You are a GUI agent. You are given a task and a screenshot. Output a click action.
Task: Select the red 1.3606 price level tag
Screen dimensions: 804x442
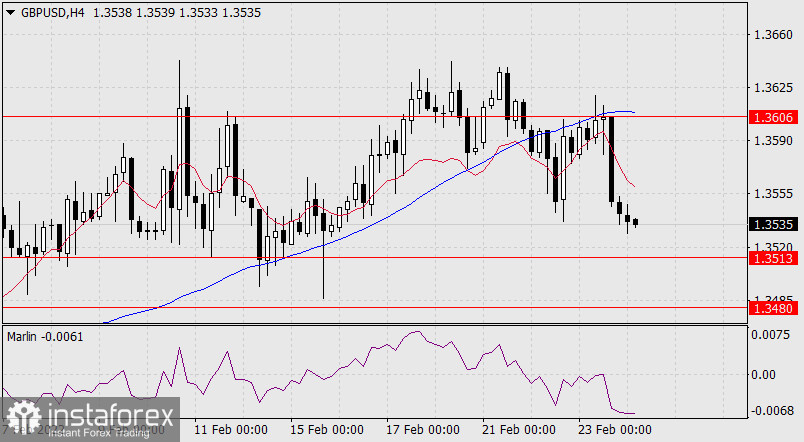click(x=775, y=117)
